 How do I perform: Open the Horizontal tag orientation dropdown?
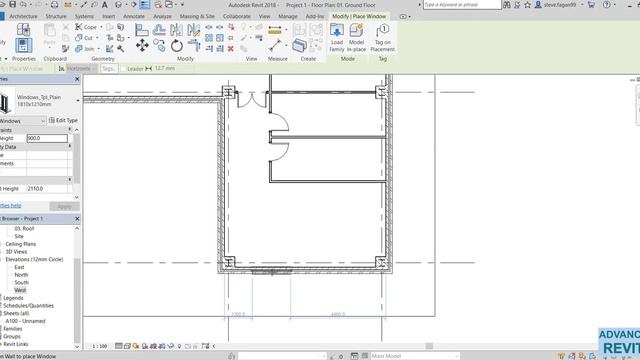(82, 69)
